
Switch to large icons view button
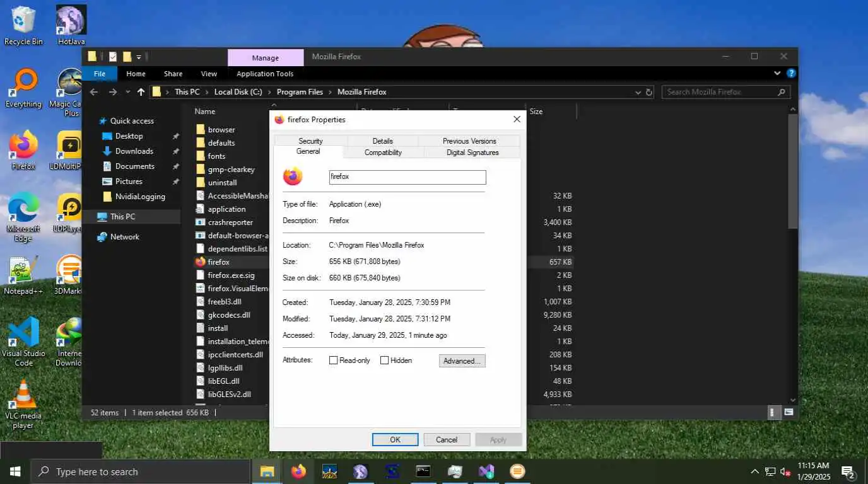(x=789, y=412)
